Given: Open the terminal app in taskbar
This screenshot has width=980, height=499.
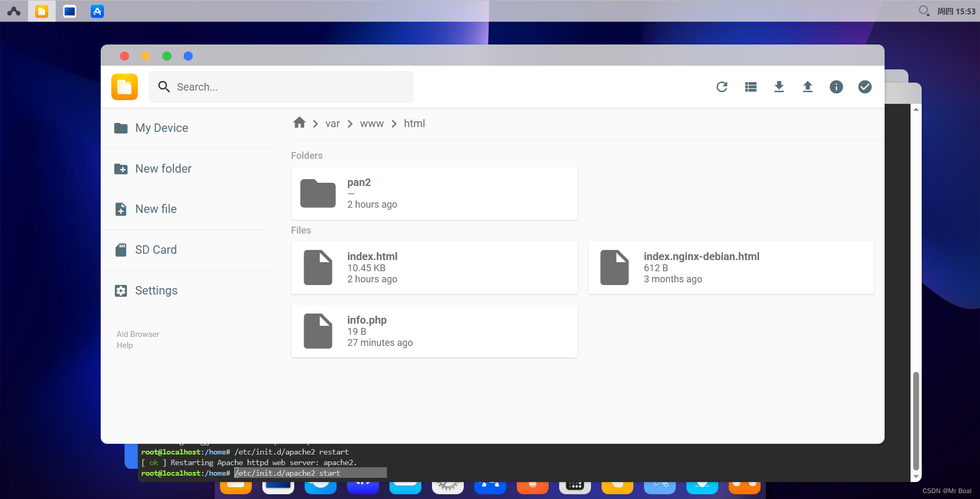Looking at the screenshot, I should 69,11.
